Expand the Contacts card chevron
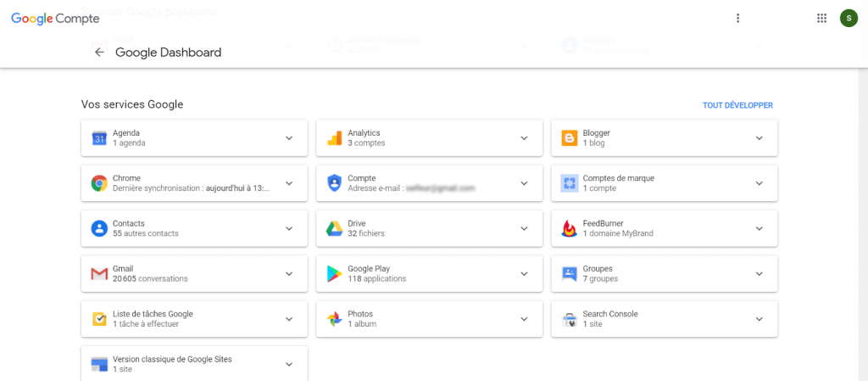This screenshot has height=381, width=868. pos(289,228)
